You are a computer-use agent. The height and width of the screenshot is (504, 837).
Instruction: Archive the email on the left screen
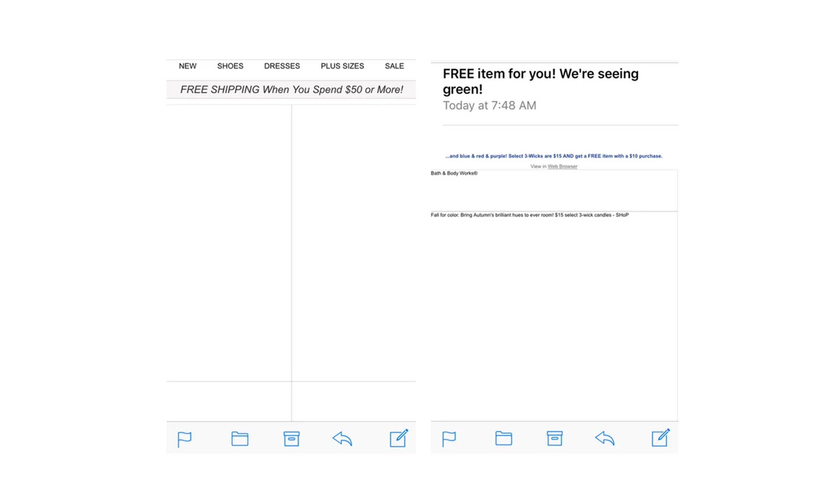click(x=292, y=438)
